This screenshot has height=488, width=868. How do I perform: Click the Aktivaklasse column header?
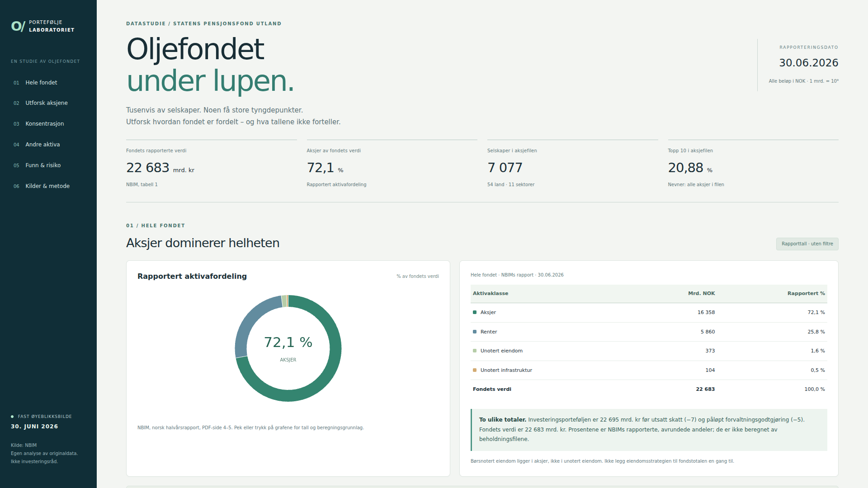491,293
